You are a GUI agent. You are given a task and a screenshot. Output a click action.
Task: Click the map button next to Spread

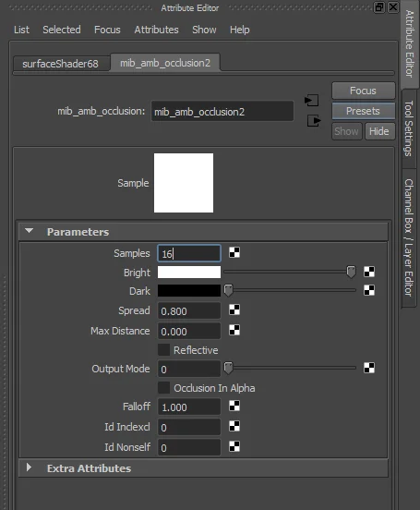pyautogui.click(x=234, y=310)
